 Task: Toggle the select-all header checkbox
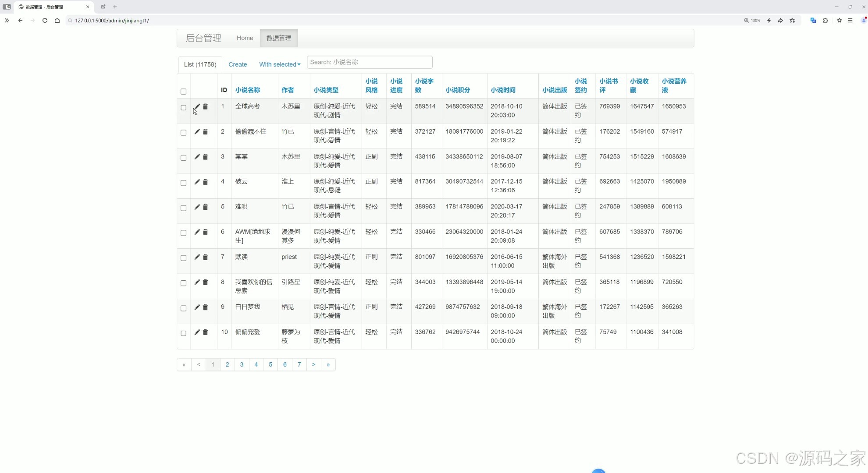pyautogui.click(x=184, y=92)
